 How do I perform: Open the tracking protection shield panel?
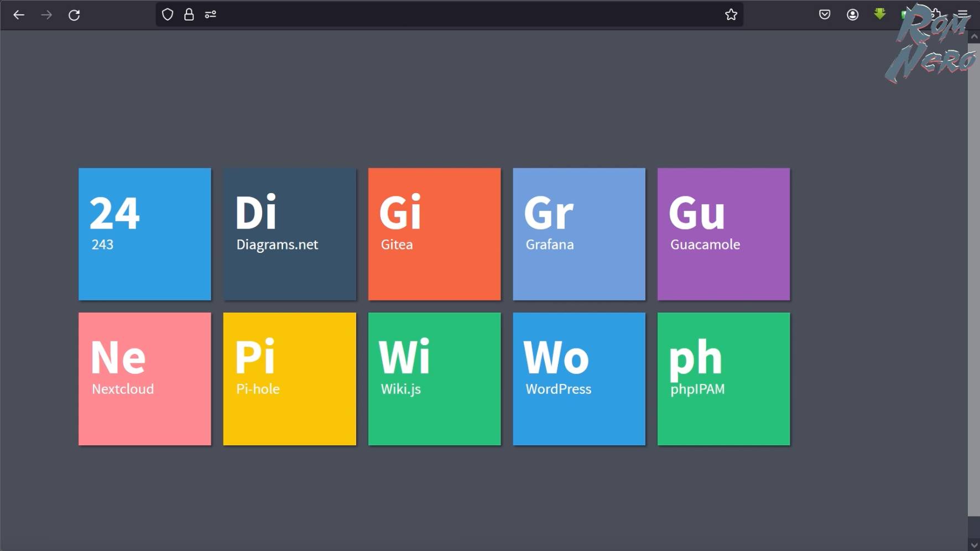(168, 14)
